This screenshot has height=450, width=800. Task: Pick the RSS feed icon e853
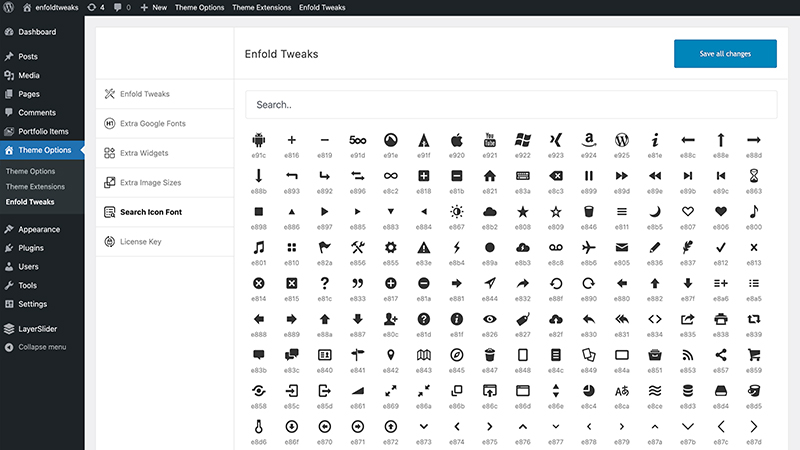click(x=688, y=355)
